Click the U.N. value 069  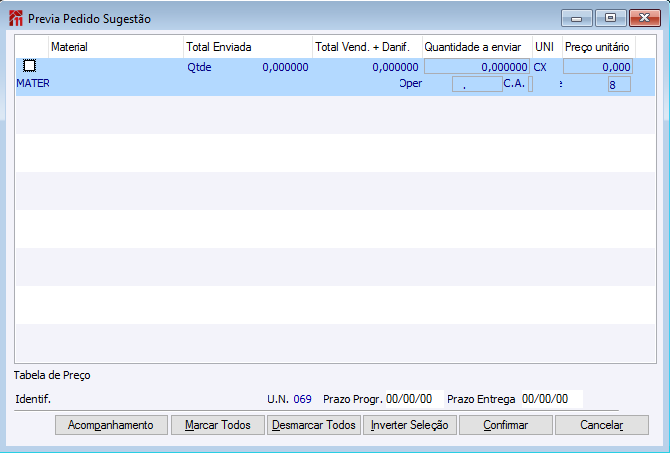point(302,399)
